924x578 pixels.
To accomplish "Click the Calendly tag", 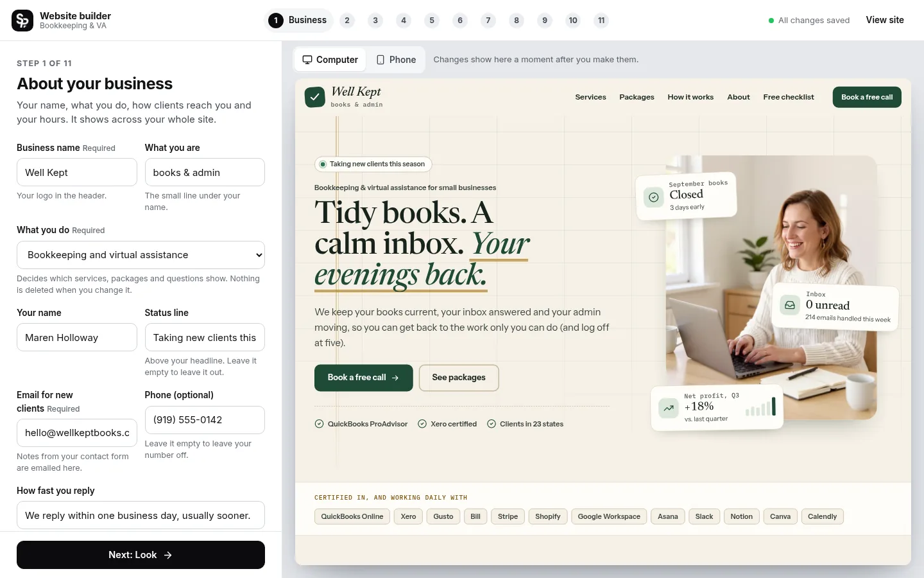I will pyautogui.click(x=823, y=516).
